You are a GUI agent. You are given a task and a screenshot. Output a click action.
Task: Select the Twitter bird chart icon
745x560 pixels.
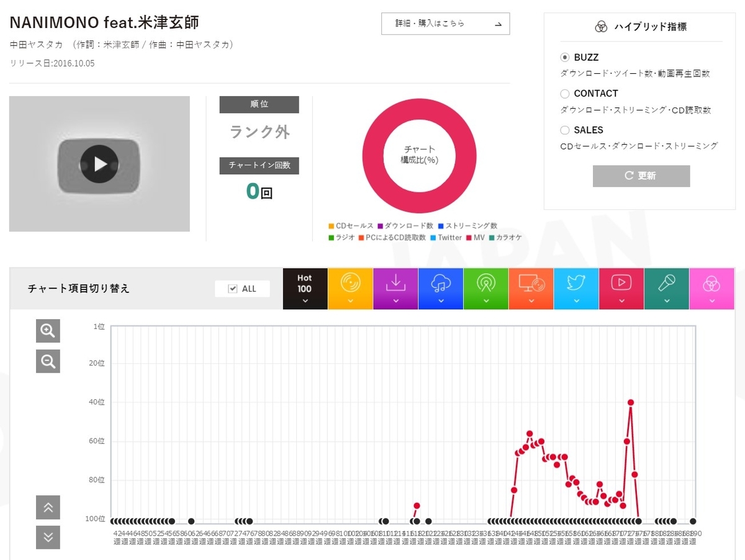(576, 289)
